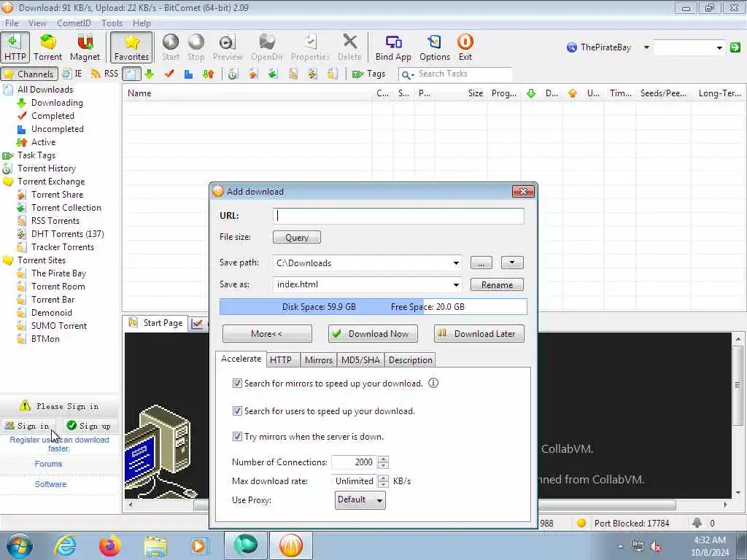747x560 pixels.
Task: Click the Stop task toolbar icon
Action: [196, 47]
